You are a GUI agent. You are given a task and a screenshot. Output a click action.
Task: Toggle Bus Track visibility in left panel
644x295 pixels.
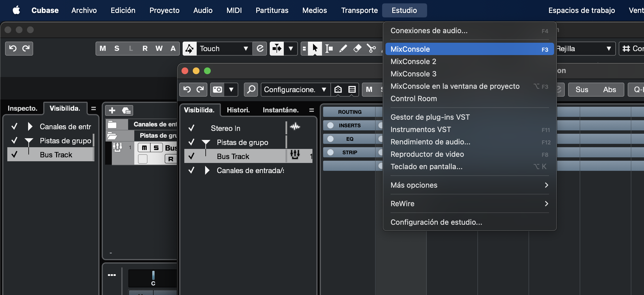(14, 155)
